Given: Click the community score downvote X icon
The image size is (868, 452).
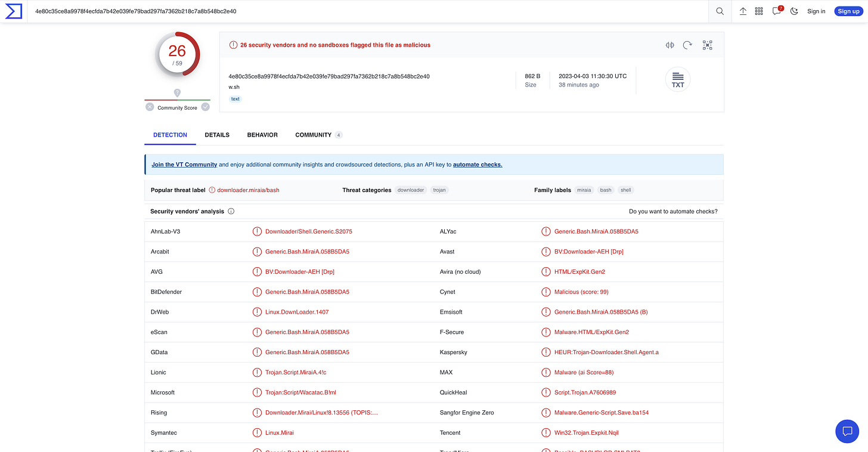Looking at the screenshot, I should (150, 107).
